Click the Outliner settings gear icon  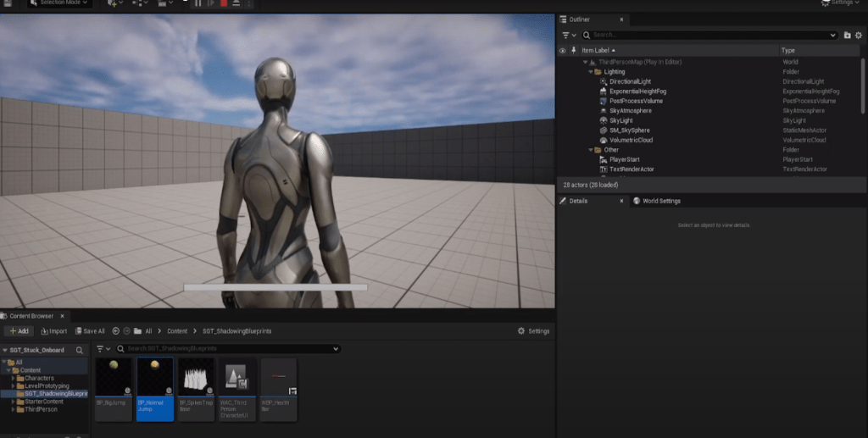(x=858, y=35)
